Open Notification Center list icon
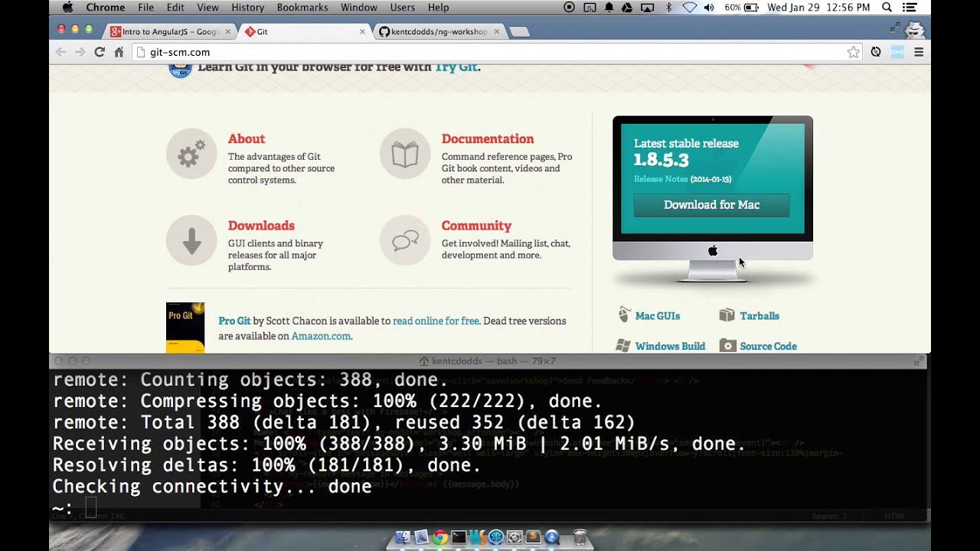980x551 pixels. (x=910, y=8)
